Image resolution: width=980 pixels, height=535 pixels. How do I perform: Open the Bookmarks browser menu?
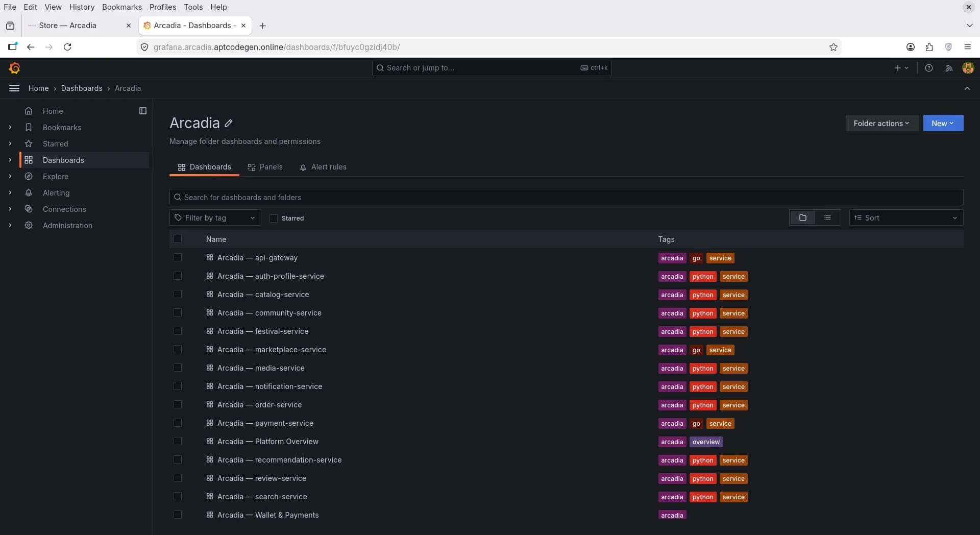122,7
